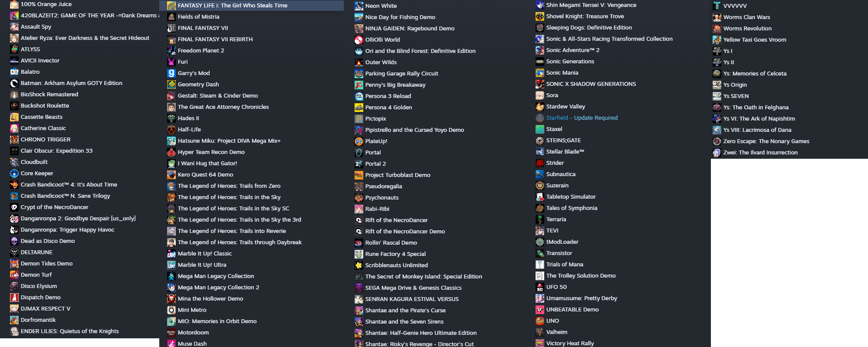Image resolution: width=868 pixels, height=347 pixels.
Task: Select Crypt of the NecroDancer
Action: pyautogui.click(x=54, y=207)
